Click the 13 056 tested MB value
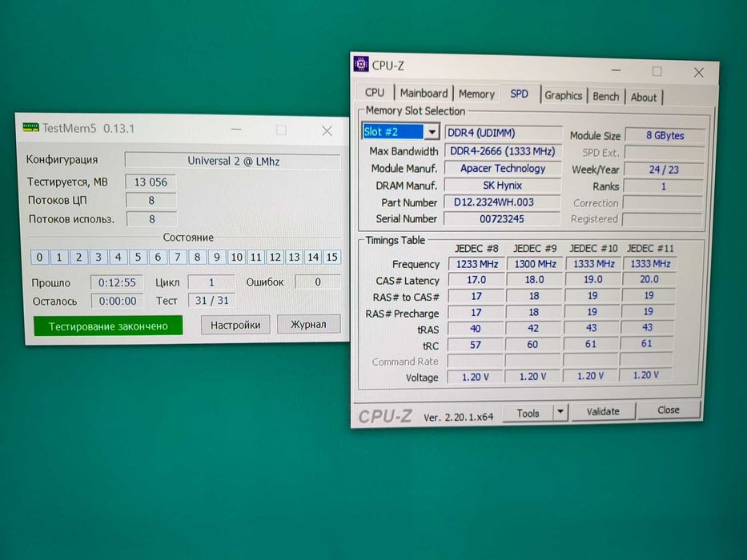The width and height of the screenshot is (747, 560). [151, 182]
